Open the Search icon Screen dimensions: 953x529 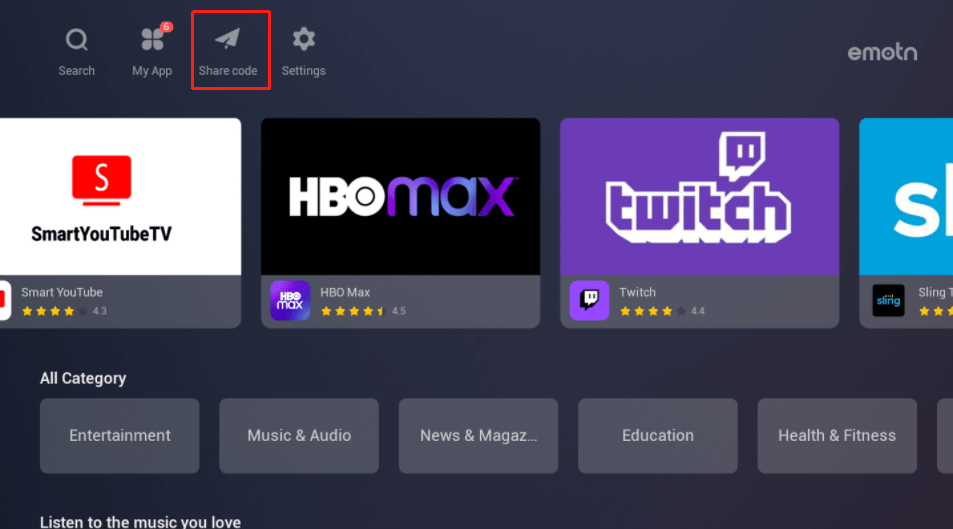click(77, 40)
